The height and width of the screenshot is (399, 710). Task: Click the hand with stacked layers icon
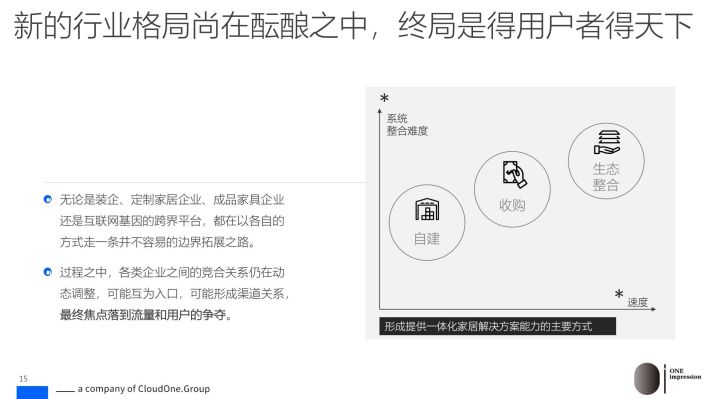pyautogui.click(x=607, y=142)
